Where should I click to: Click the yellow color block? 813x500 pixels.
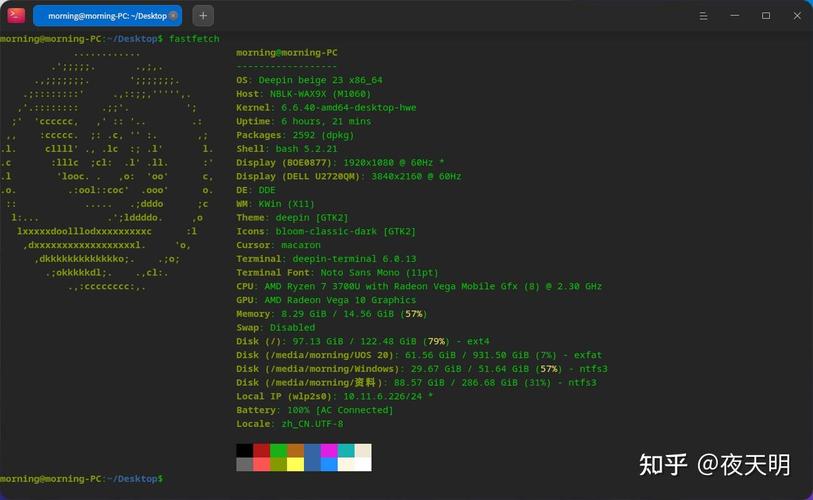[x=295, y=464]
